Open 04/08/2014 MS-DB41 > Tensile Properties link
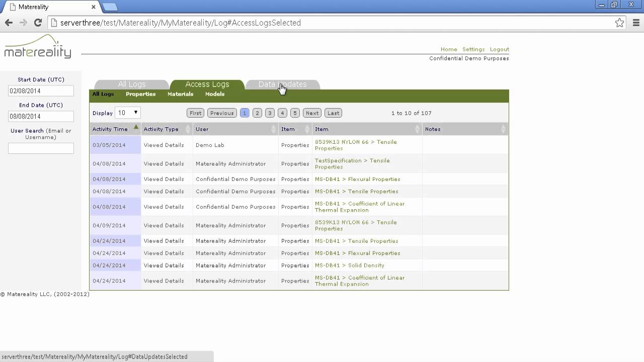Screen dimensions: 644x362 point(356,191)
